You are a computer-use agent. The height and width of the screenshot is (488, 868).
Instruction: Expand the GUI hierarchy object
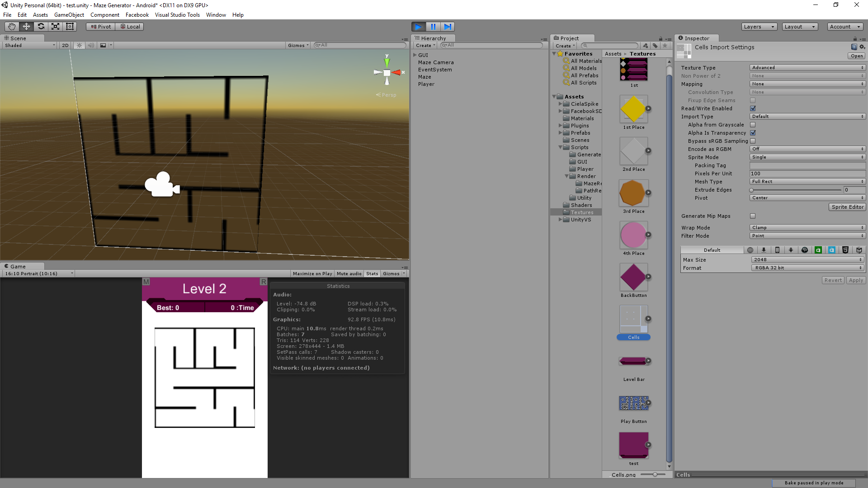tap(415, 55)
